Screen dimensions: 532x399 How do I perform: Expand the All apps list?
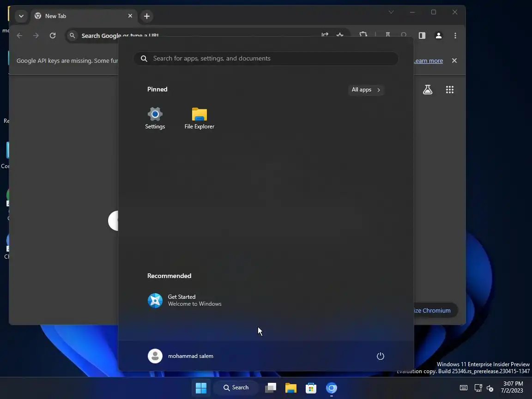point(366,90)
